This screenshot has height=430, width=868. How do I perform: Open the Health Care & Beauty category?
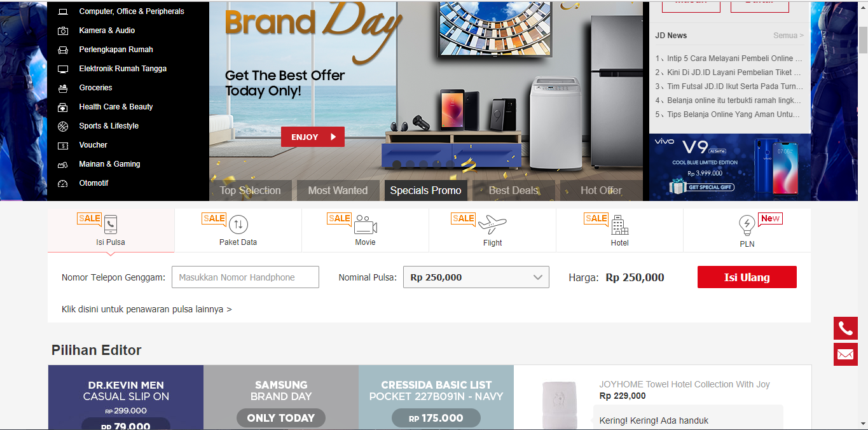(116, 107)
